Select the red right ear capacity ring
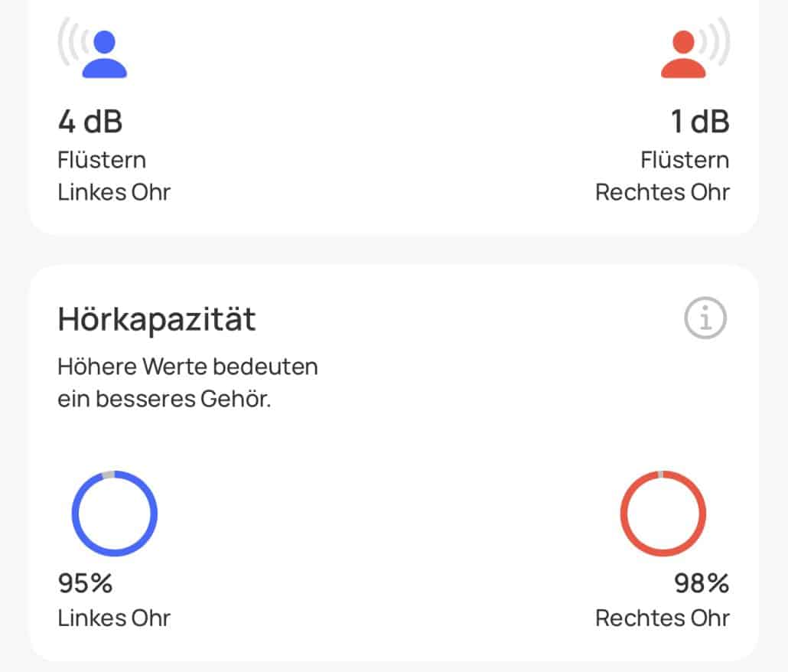The width and height of the screenshot is (788, 672). [x=663, y=513]
